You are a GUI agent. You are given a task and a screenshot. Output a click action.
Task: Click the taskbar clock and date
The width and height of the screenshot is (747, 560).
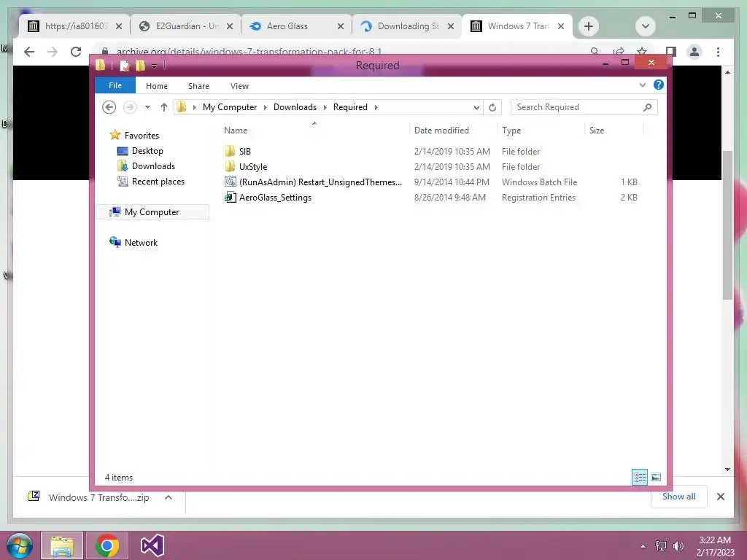coord(715,546)
